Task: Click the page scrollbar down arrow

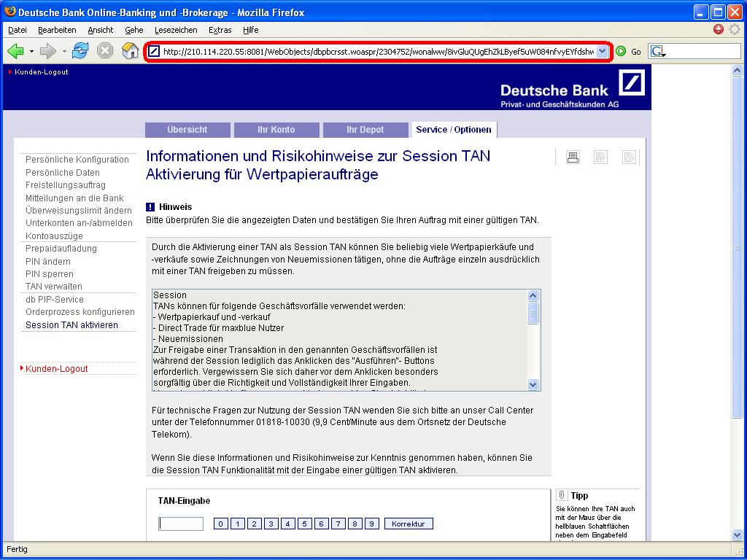Action: (737, 534)
